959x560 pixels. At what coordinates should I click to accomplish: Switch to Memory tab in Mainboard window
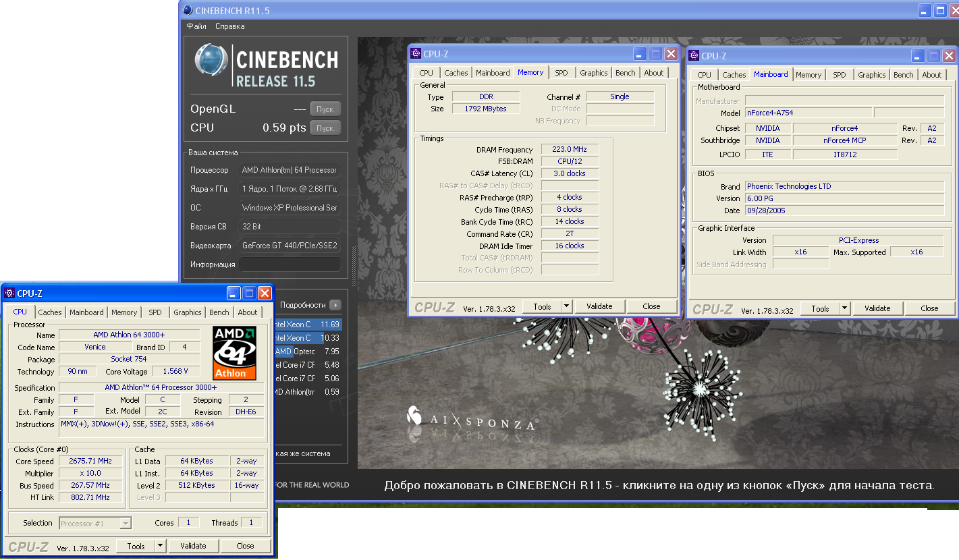click(x=809, y=75)
